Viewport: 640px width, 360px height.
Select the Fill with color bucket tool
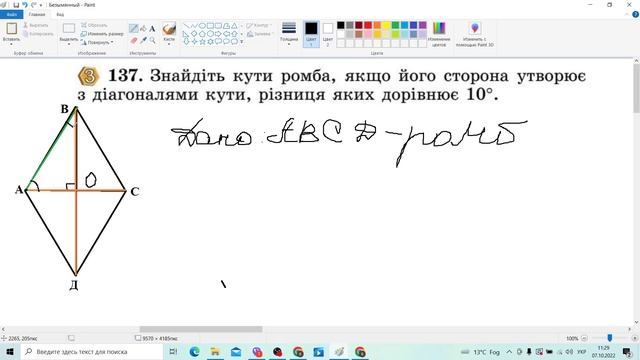pyautogui.click(x=143, y=28)
